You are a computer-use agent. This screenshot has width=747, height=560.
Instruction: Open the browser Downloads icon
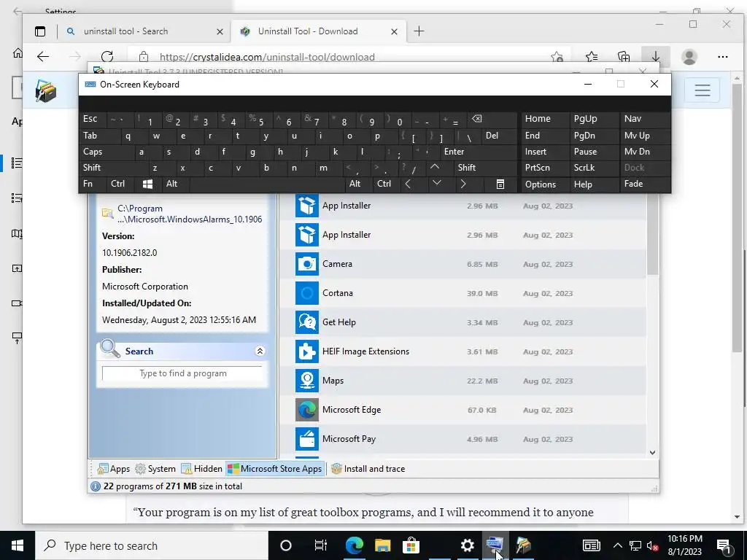pos(656,57)
